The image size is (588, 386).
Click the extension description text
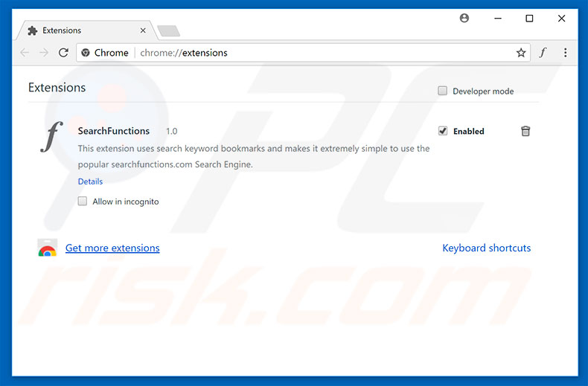(254, 156)
